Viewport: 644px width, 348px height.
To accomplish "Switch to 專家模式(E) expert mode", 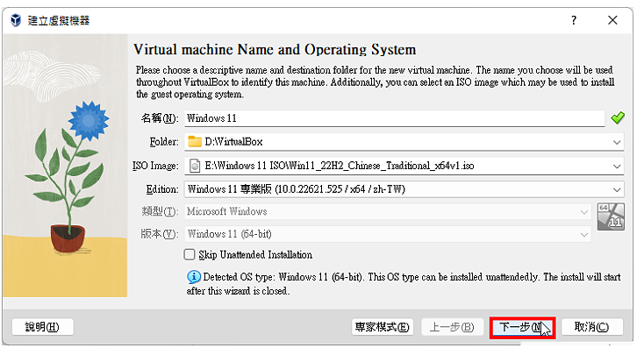I will click(x=383, y=327).
